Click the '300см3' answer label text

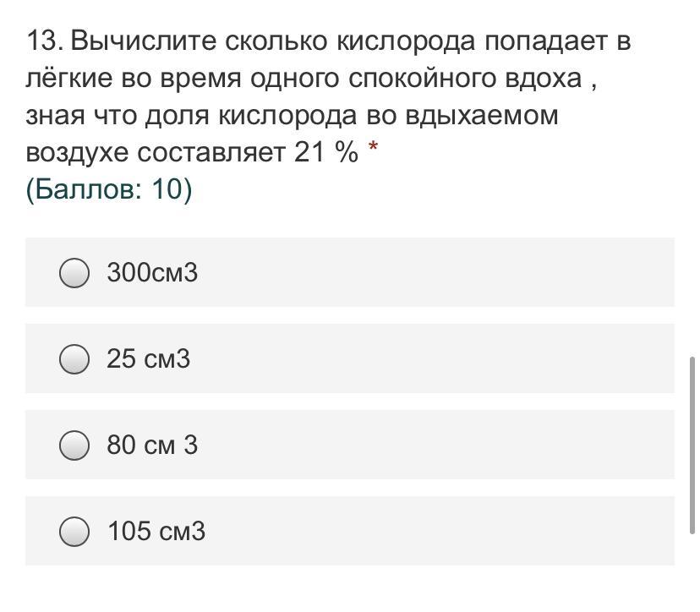point(152,273)
